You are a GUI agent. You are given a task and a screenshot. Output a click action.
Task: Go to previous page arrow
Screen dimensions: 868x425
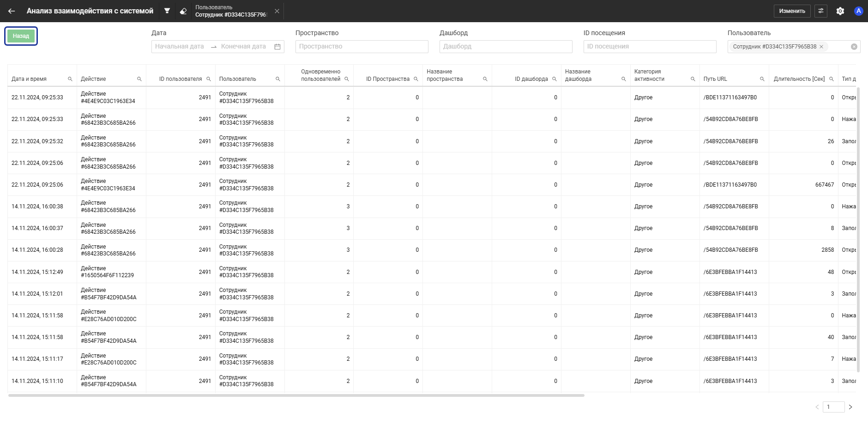[817, 407]
